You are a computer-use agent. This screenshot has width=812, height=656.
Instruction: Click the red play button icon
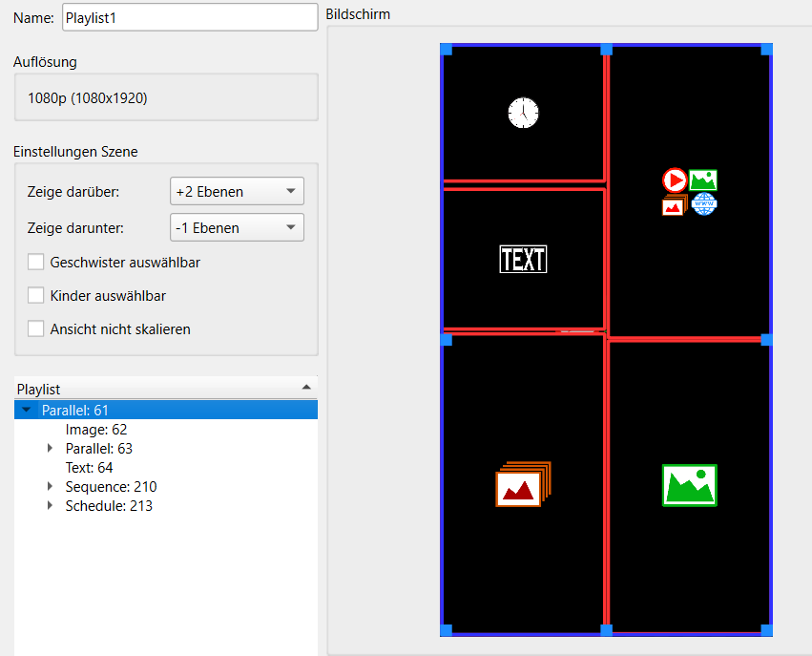tap(675, 180)
